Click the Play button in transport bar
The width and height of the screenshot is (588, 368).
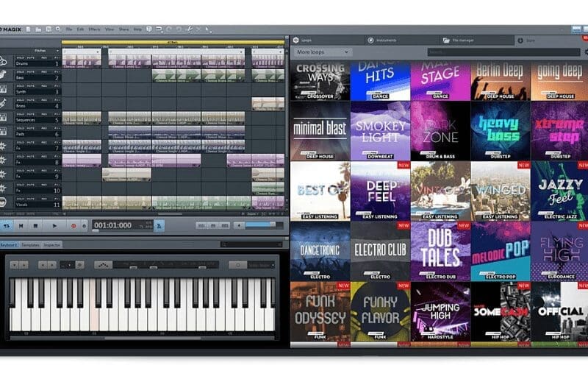(54, 225)
